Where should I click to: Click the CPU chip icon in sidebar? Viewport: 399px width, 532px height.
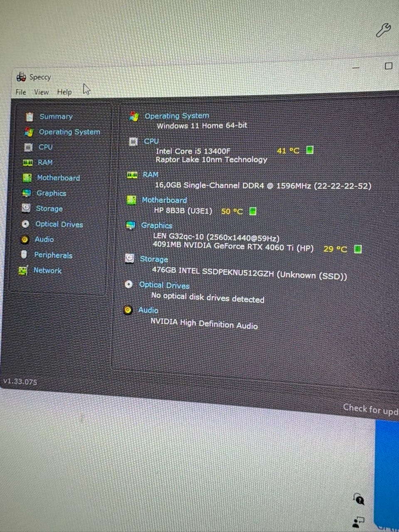28,147
